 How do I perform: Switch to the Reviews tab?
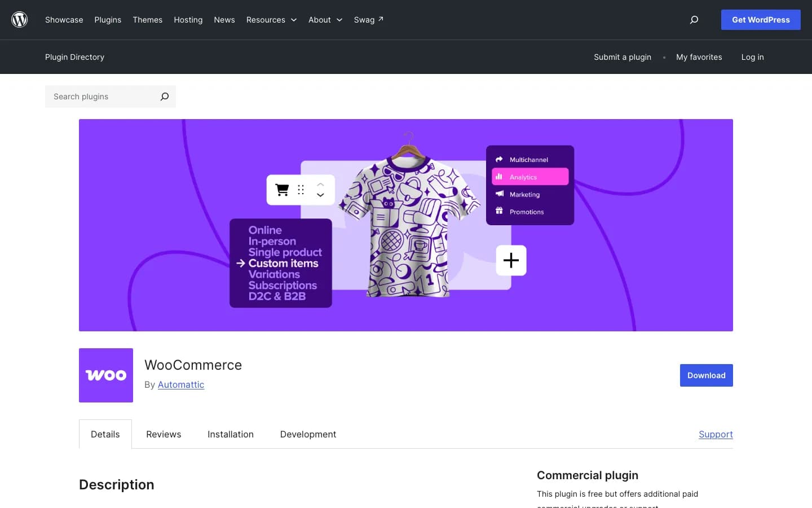coord(164,434)
